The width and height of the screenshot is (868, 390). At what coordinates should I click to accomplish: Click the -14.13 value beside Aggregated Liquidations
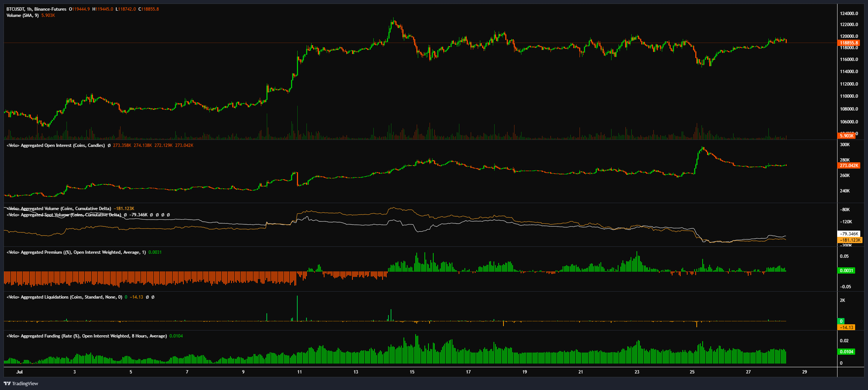pyautogui.click(x=136, y=297)
